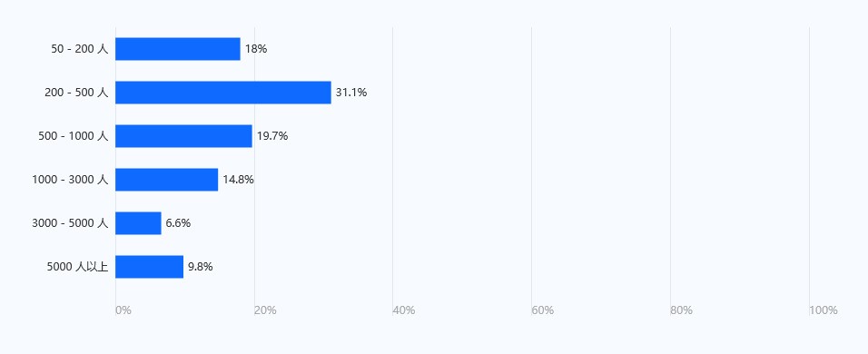Select the 200 - 500 人 bar

[x=223, y=93]
